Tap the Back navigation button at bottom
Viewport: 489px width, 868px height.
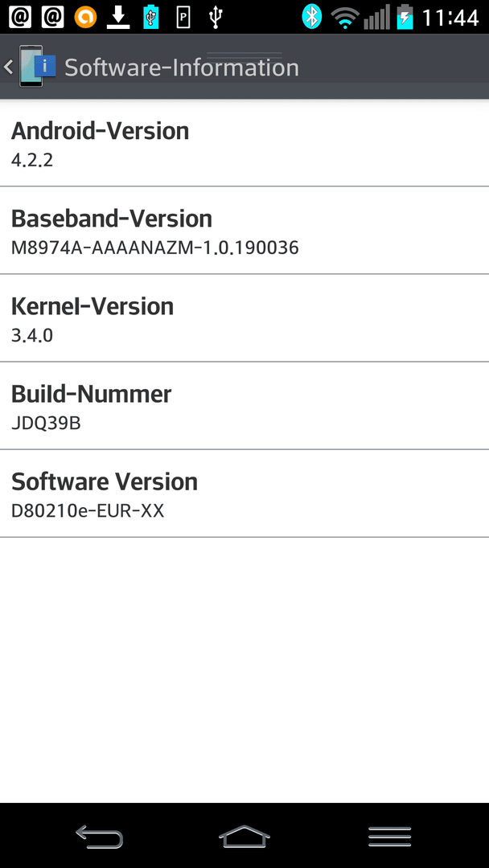pos(99,836)
